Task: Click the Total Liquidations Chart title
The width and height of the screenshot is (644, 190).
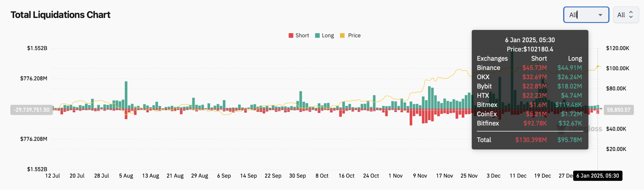Action: pyautogui.click(x=60, y=15)
